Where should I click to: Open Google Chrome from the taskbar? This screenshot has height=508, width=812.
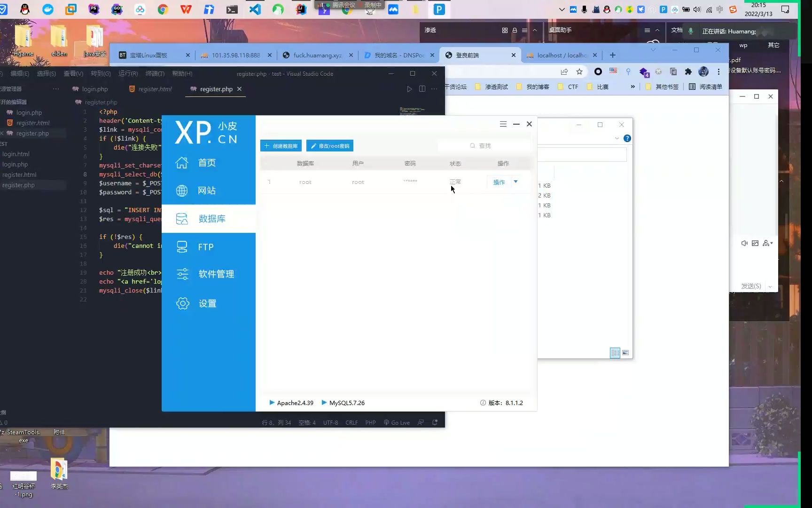point(163,9)
